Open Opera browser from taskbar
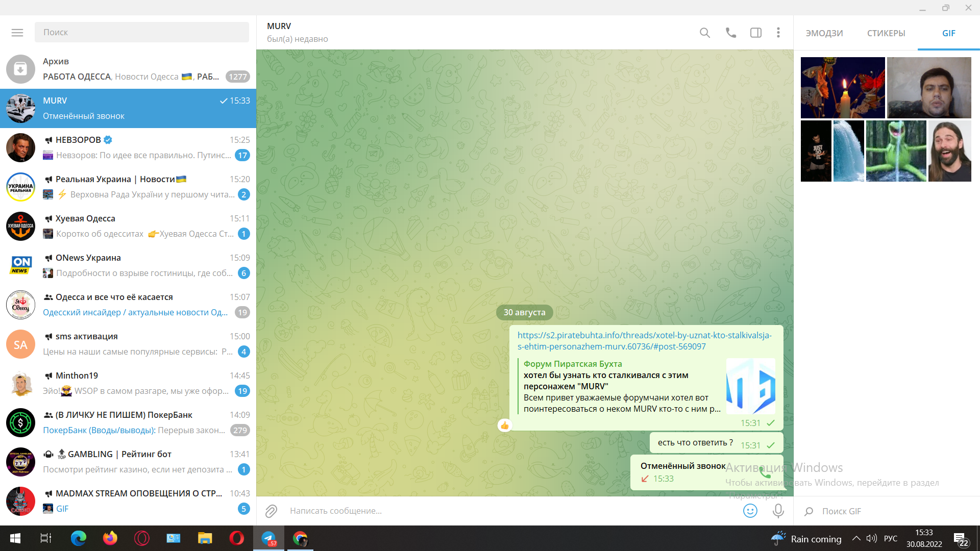 point(236,538)
